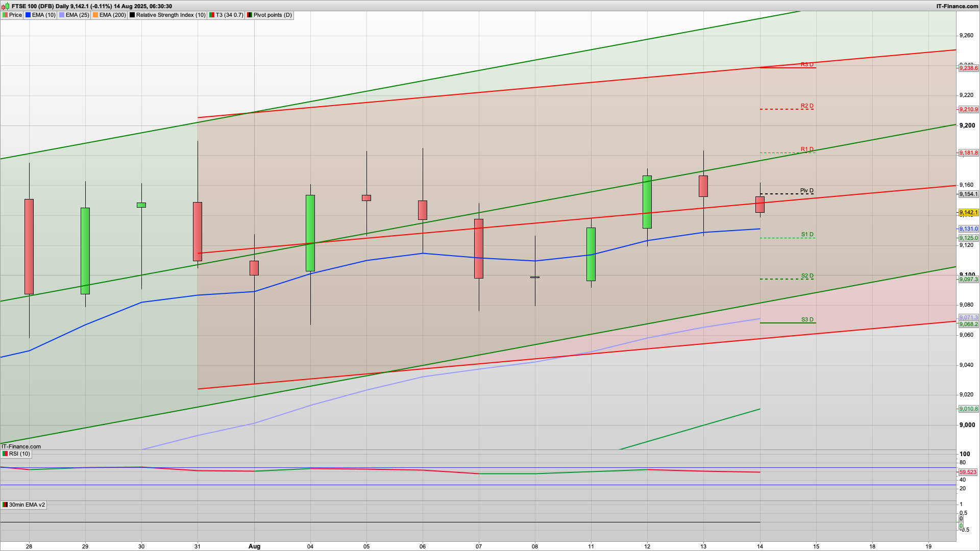This screenshot has width=980, height=551.
Task: Click the 59.523 RSI value tag
Action: [x=968, y=472]
